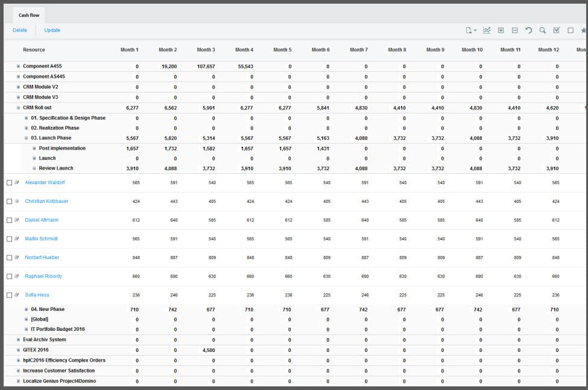Select the Sofia Hess row checkbox
This screenshot has height=390, width=588.
tap(9, 295)
